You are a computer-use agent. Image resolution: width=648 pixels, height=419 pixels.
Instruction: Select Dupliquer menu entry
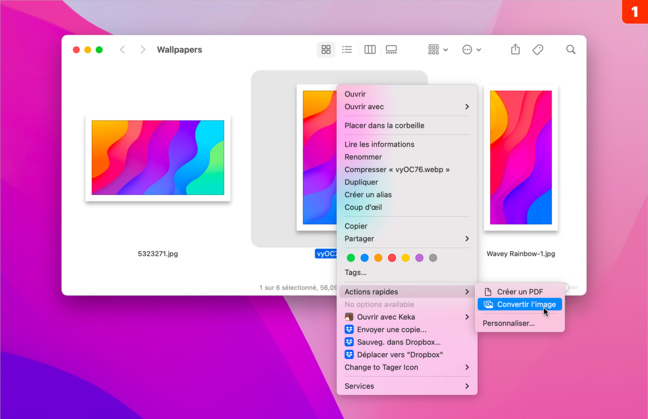click(x=407, y=182)
